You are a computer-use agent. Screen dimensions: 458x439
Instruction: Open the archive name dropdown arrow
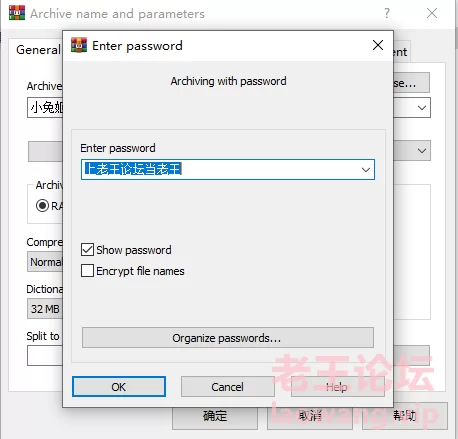[422, 108]
